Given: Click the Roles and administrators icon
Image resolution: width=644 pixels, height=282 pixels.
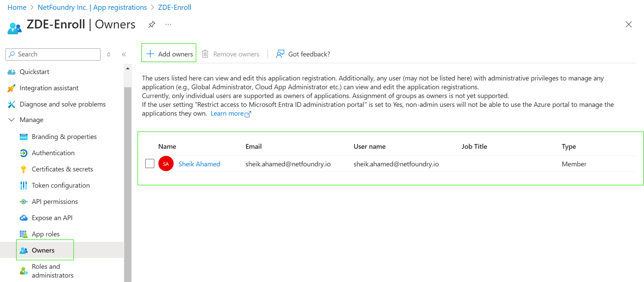Looking at the screenshot, I should point(24,271).
